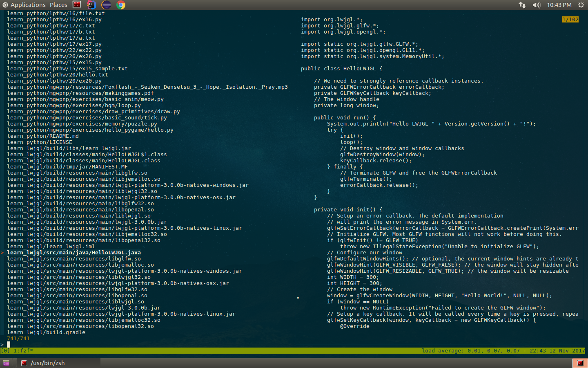Select learn_lwjgl/learn_lwjgl.iml in the list
Screen dimensions: 588x368
(51, 247)
